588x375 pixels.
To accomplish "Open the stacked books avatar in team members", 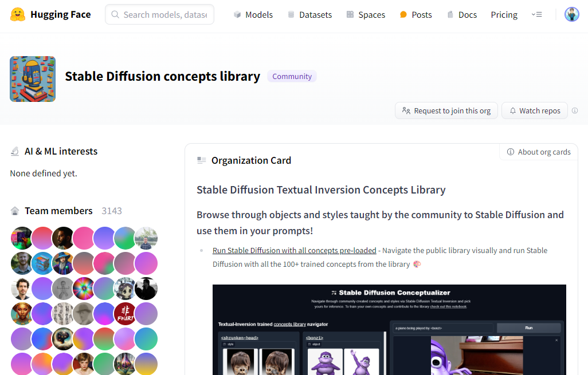I will click(x=42, y=263).
